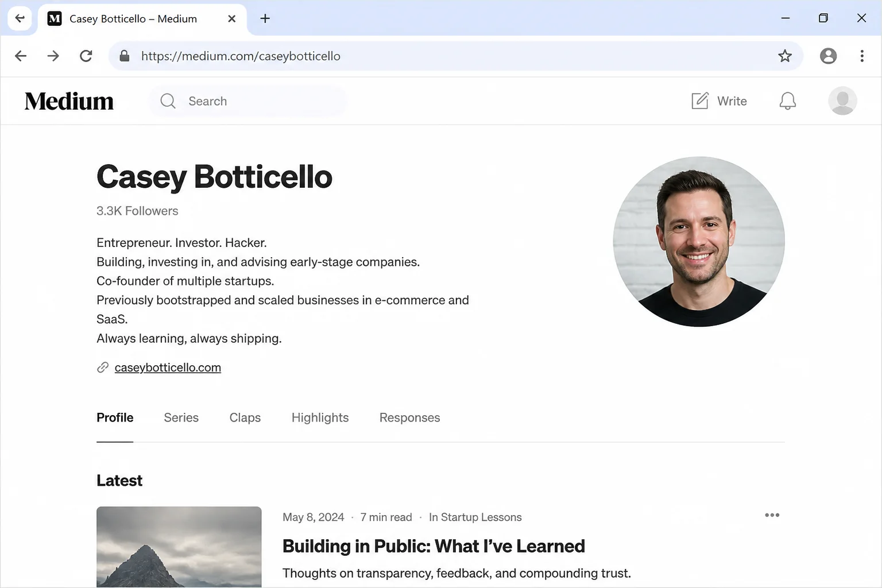Minimize the browser window

point(786,18)
